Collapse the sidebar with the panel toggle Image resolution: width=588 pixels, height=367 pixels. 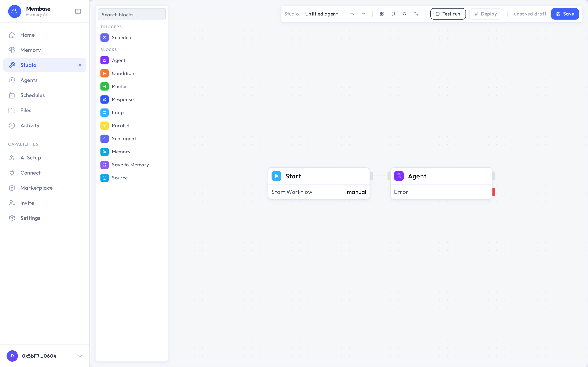click(78, 11)
